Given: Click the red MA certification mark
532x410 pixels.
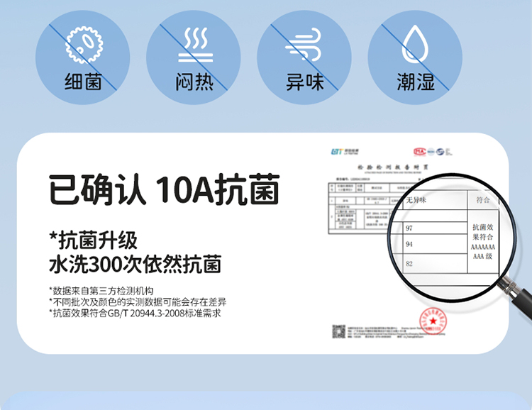Looking at the screenshot, I should (420, 151).
